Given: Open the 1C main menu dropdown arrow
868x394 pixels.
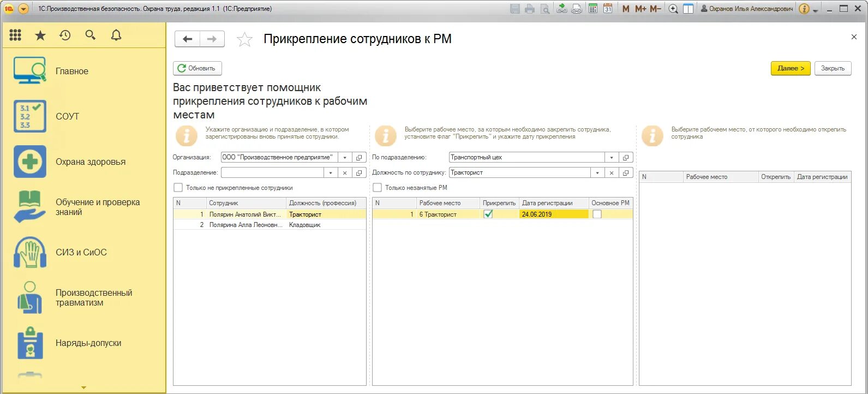Looking at the screenshot, I should tap(23, 9).
